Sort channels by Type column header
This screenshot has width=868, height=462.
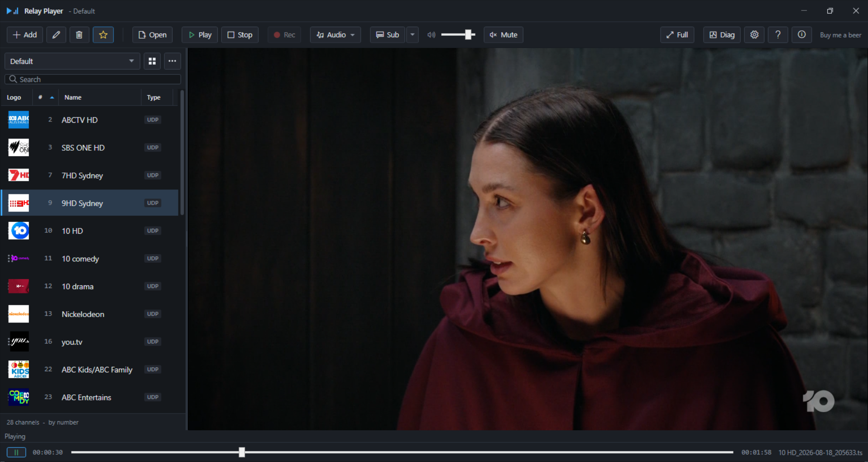157,97
